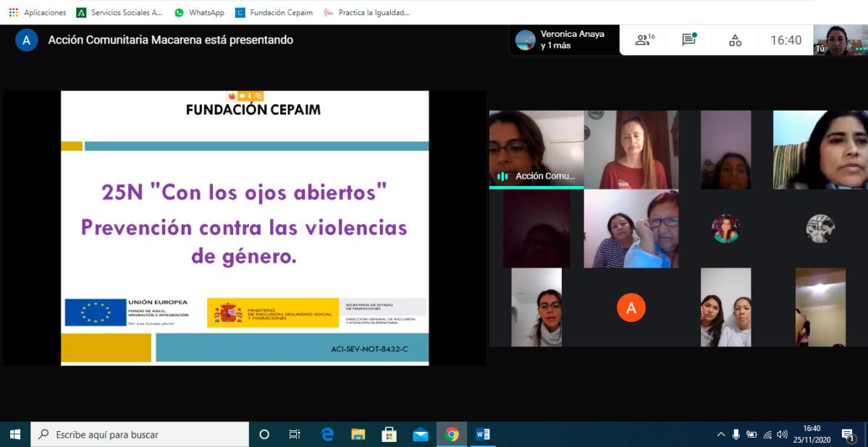Click Veronica Anaya y 1 más notification

565,40
